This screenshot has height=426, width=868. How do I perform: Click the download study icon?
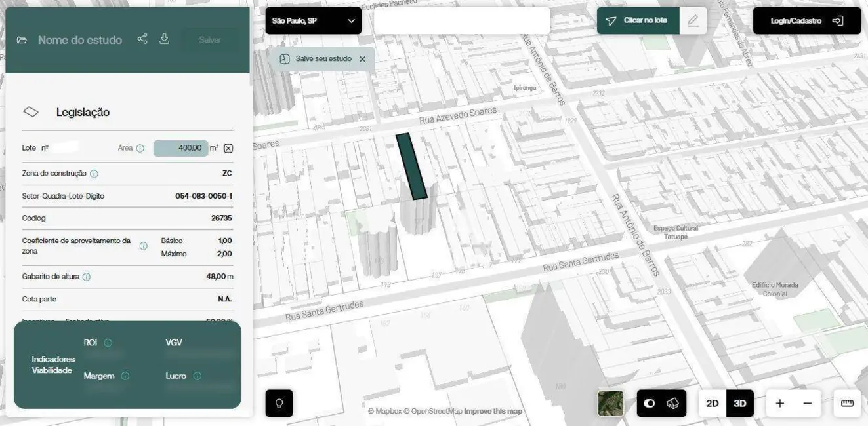click(165, 39)
